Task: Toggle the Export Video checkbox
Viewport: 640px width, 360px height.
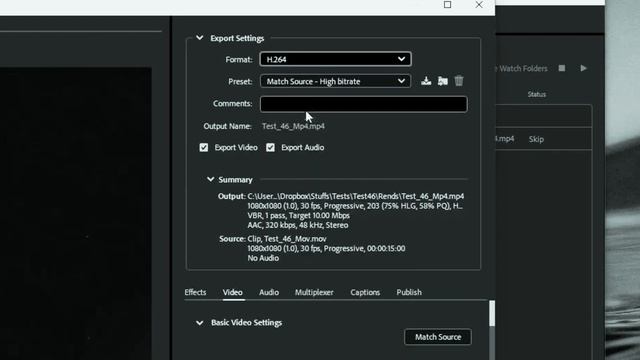Action: pyautogui.click(x=204, y=147)
